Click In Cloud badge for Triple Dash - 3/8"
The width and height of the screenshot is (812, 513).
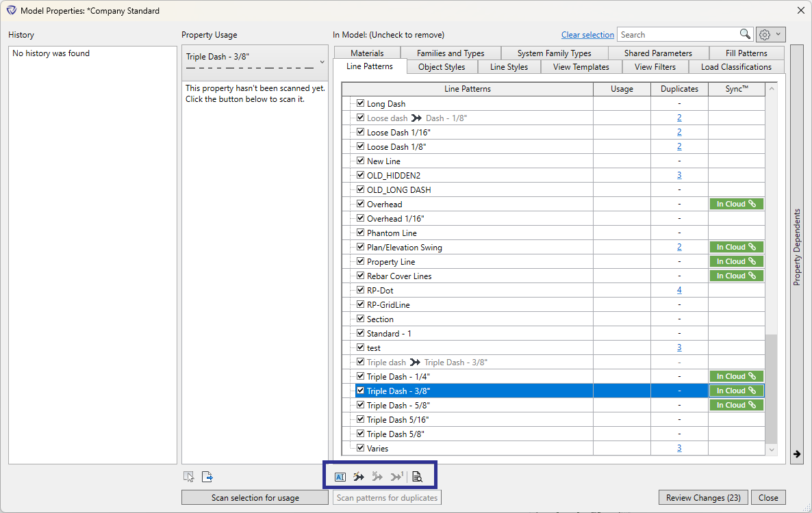pos(736,391)
